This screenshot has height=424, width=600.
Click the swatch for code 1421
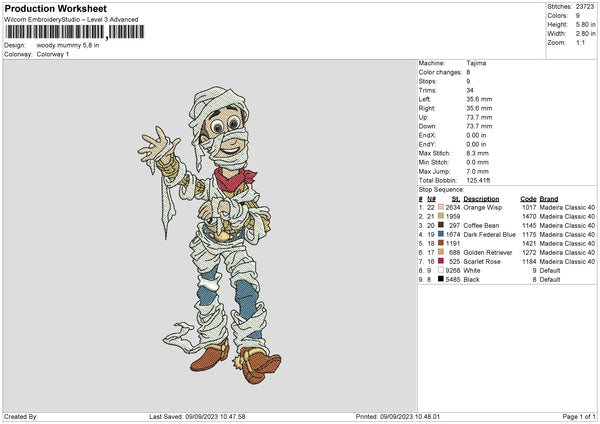441,243
